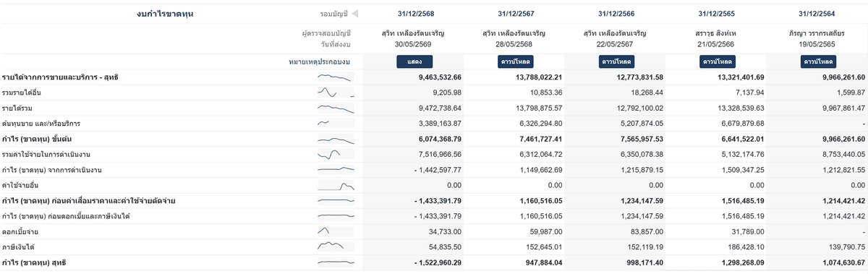This screenshot has height=274, width=868.
Task: Click the แสดง button under 31/12/2568
Action: click(414, 61)
